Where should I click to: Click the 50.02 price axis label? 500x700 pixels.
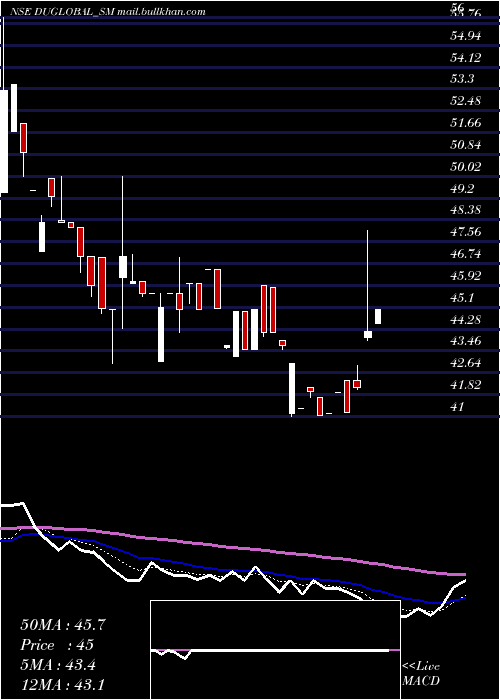(466, 167)
